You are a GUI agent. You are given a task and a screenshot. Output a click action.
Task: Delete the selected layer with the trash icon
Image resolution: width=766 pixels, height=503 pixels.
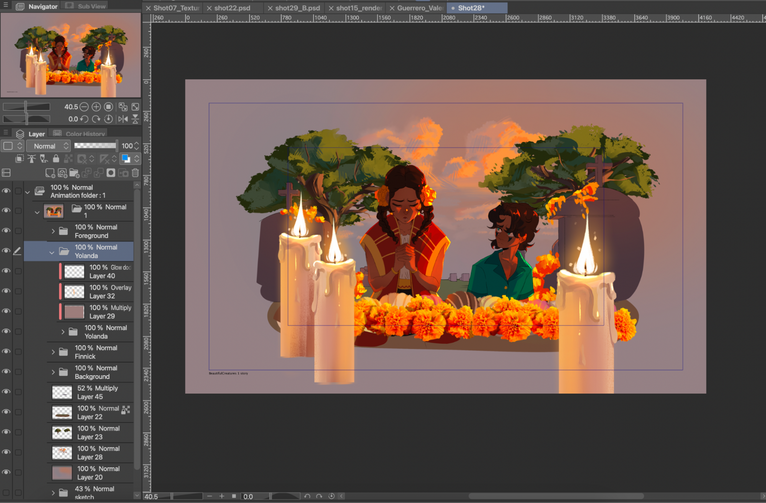pyautogui.click(x=135, y=173)
